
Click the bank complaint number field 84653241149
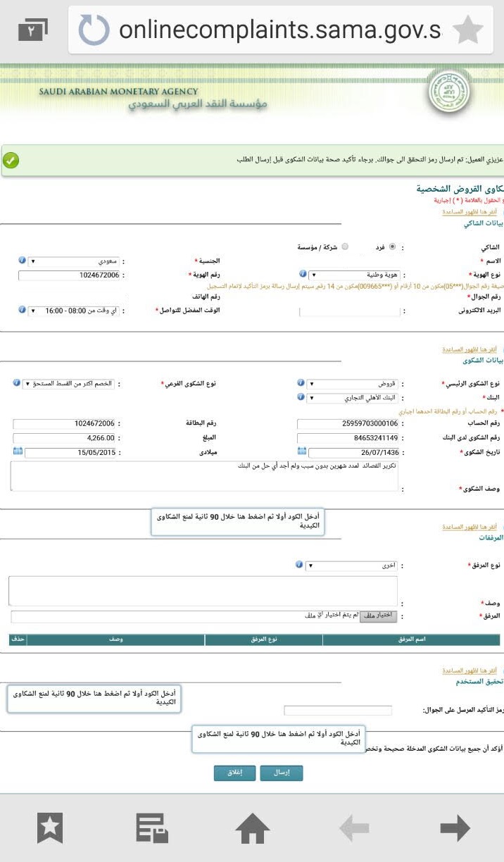pyautogui.click(x=348, y=438)
